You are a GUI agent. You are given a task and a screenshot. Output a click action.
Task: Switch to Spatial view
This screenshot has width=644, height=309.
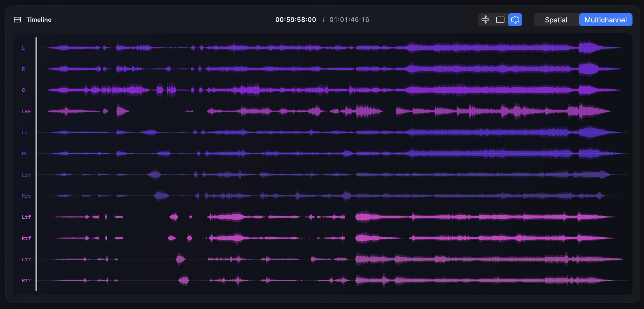[556, 19]
